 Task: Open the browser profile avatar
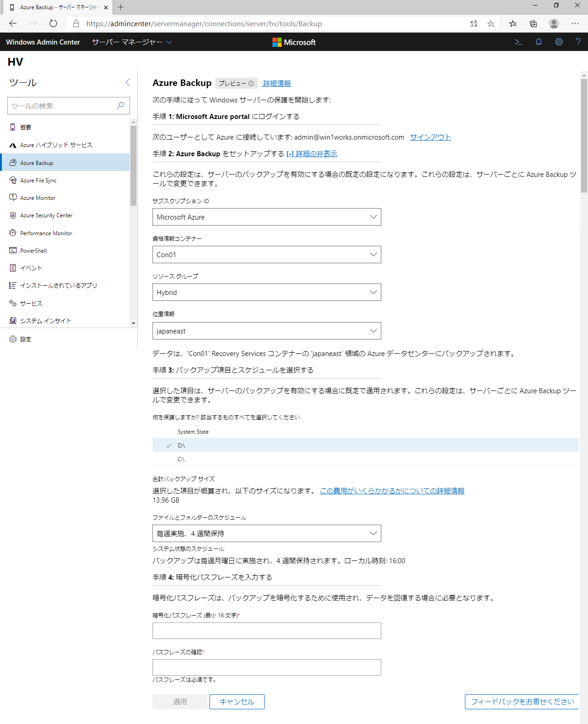pos(554,23)
